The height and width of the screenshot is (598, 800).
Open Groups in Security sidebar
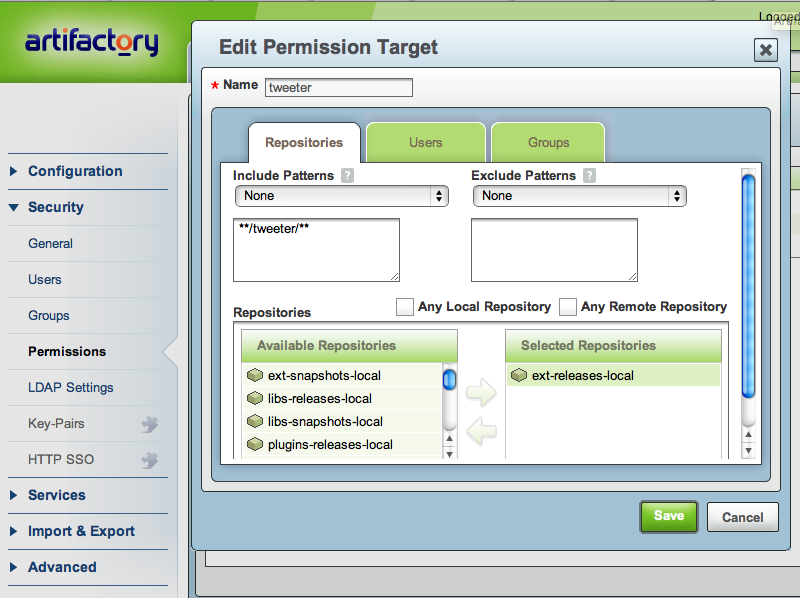[48, 315]
